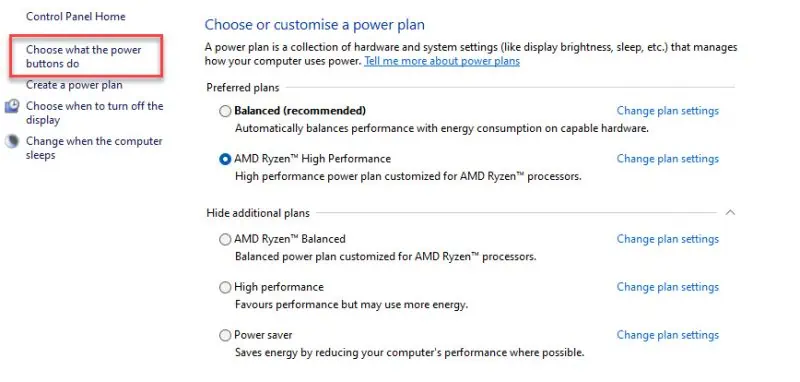Viewport: 800px width, 382px height.
Task: Change plan settings for the Power saver plan
Action: tap(667, 335)
